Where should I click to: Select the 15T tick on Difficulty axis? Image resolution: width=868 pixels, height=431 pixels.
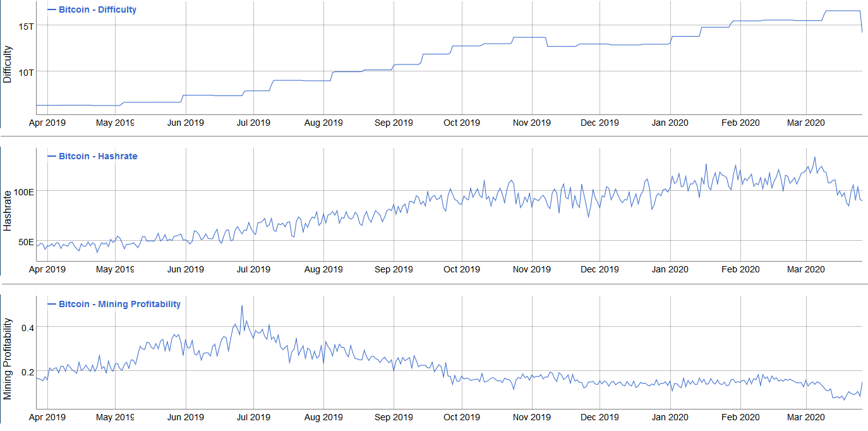(x=25, y=27)
